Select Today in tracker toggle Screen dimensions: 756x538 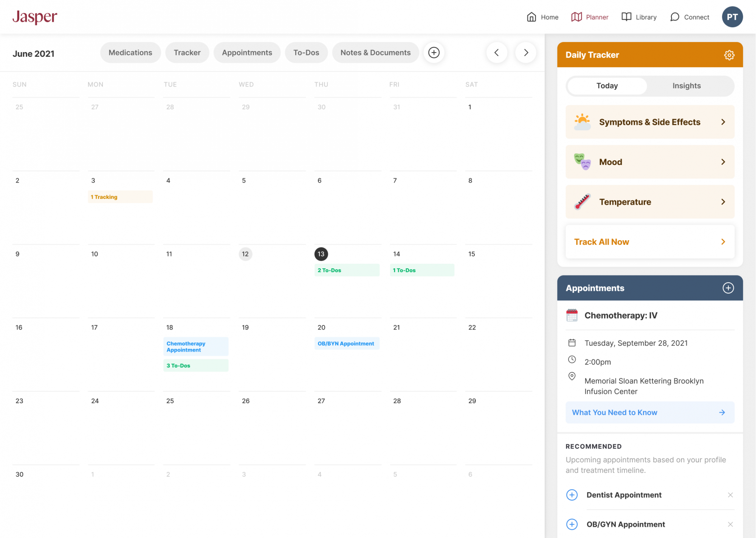pyautogui.click(x=607, y=86)
